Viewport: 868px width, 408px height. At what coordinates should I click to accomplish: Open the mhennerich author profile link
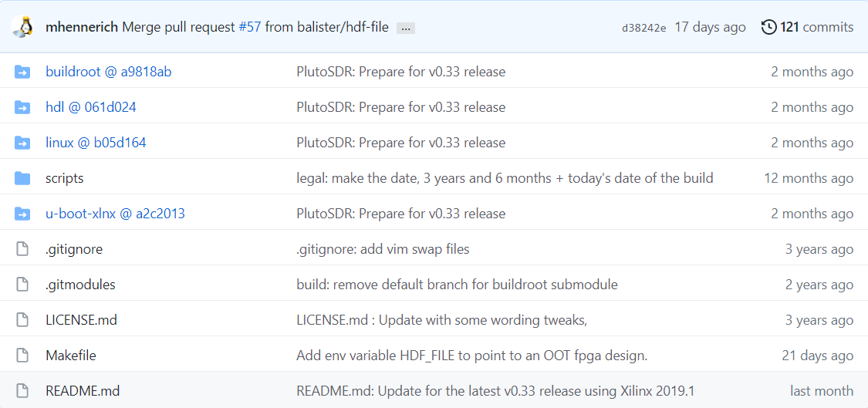pyautogui.click(x=82, y=27)
